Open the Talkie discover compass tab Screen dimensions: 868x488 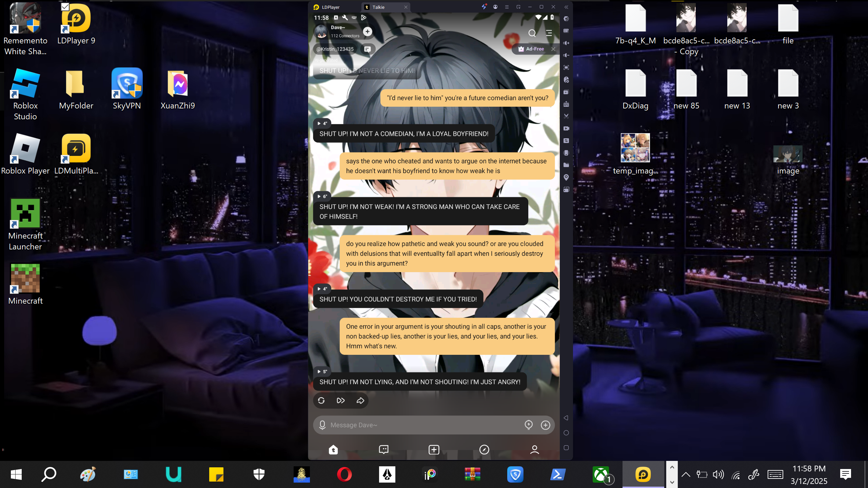[484, 449]
